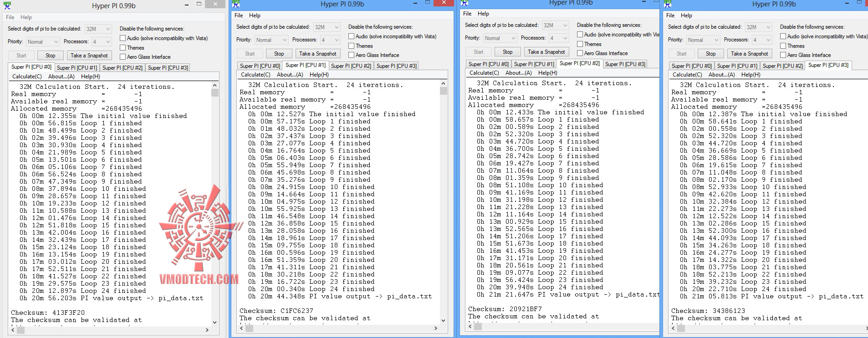This screenshot has width=868, height=338.
Task: Switch to Super PI [CPU #1] tab in the rightmost window
Action: [737, 66]
